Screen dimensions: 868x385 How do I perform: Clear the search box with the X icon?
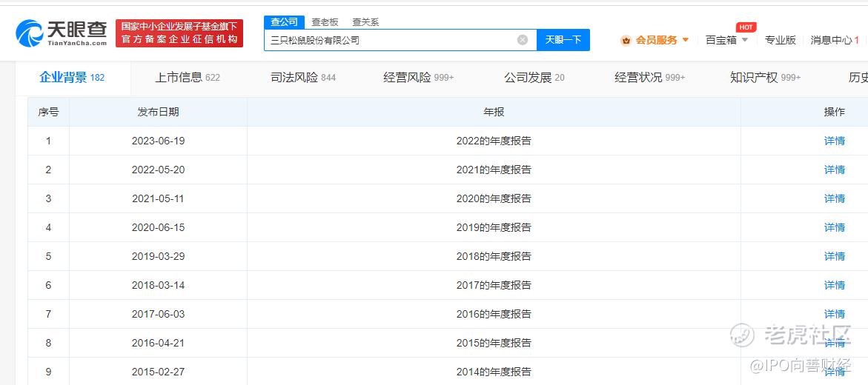pyautogui.click(x=523, y=40)
